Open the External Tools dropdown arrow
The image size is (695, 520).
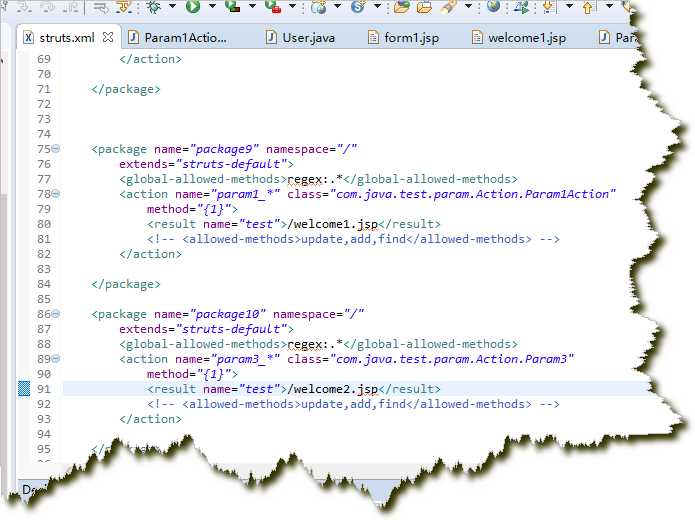tap(293, 6)
